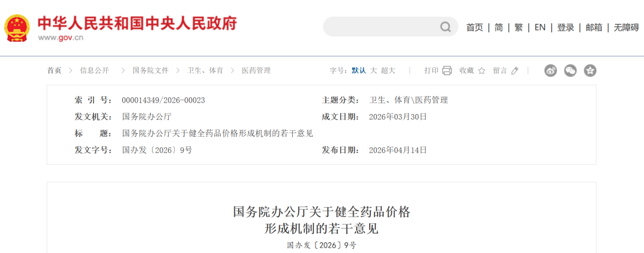Click the 登录 link

point(565,27)
